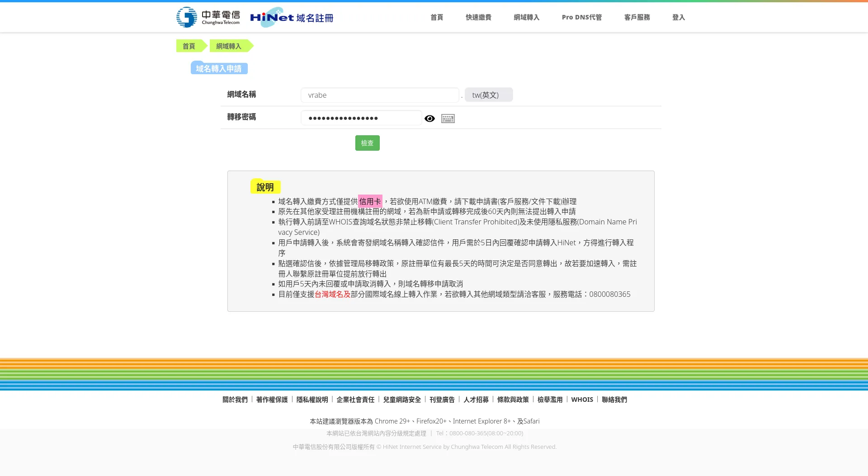Screen dimensions: 868x476
Task: Select 網域轉入 in the top navigation
Action: click(526, 17)
